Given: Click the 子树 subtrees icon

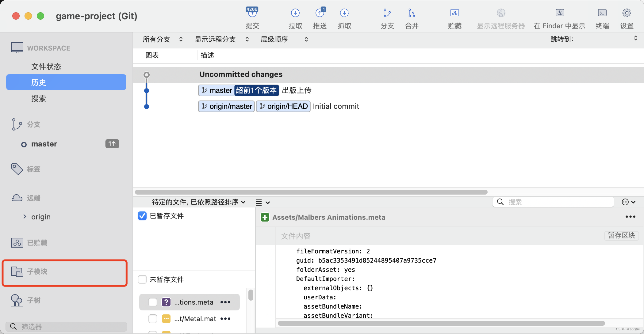Looking at the screenshot, I should pyautogui.click(x=17, y=300).
